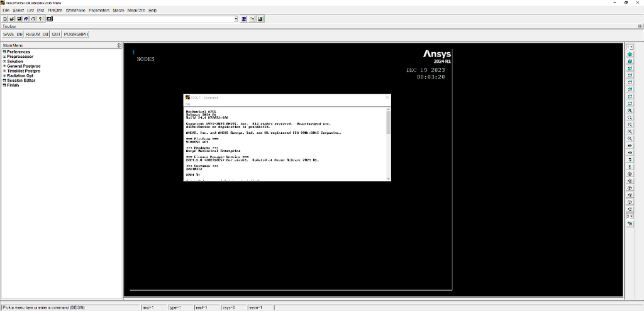The height and width of the screenshot is (311, 644).
Task: Close the /ABOUT Command window
Action: click(x=387, y=97)
